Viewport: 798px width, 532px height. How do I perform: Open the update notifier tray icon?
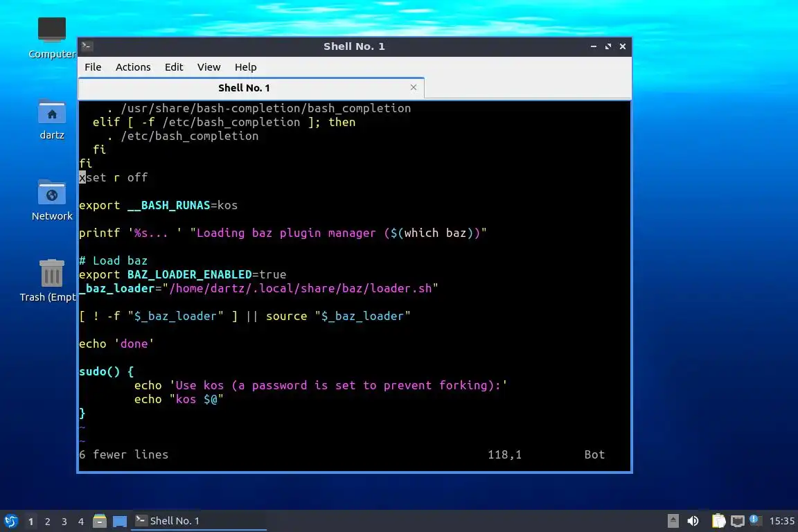click(755, 520)
